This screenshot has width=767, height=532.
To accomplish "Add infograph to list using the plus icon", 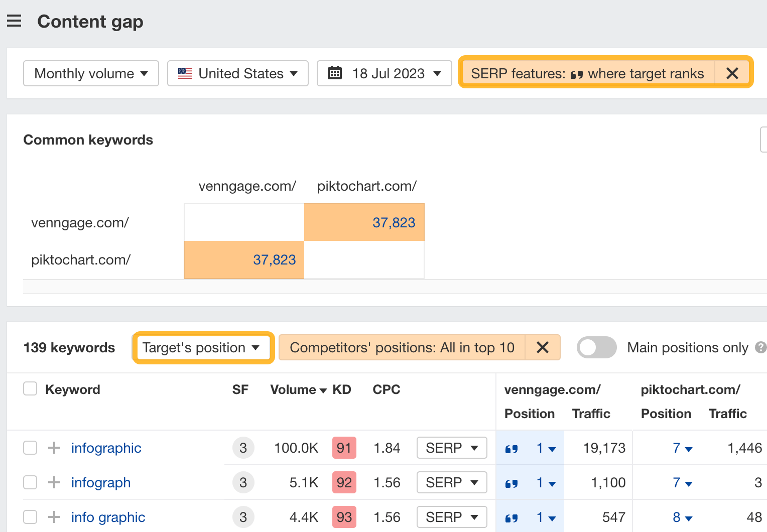I will point(53,482).
